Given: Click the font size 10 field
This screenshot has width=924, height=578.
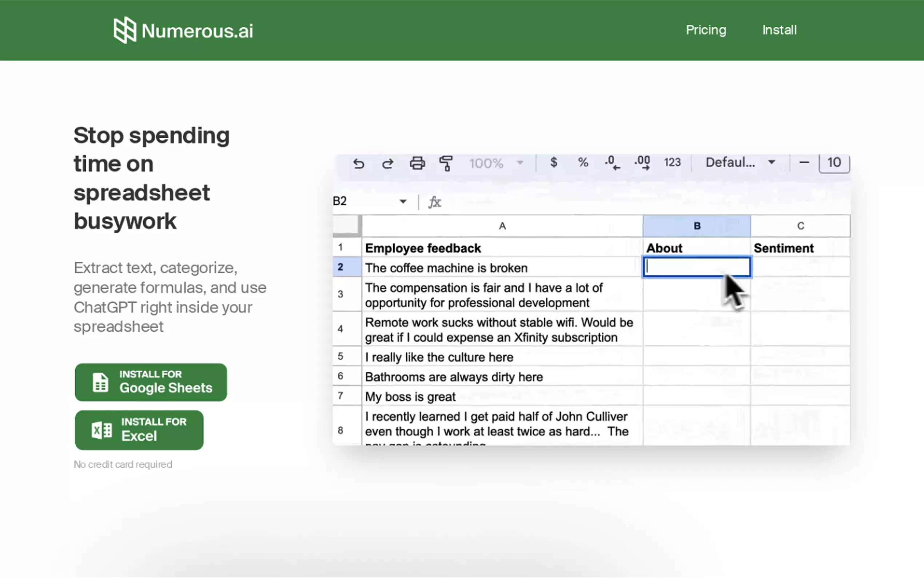Looking at the screenshot, I should (834, 163).
